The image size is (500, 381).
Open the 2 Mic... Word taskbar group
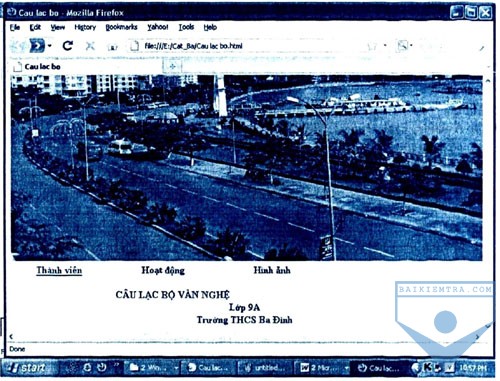321,368
